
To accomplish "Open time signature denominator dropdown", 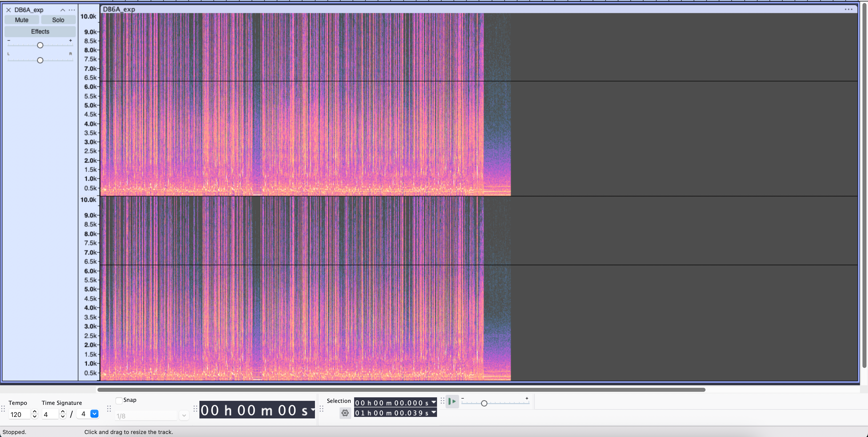I will pyautogui.click(x=94, y=414).
